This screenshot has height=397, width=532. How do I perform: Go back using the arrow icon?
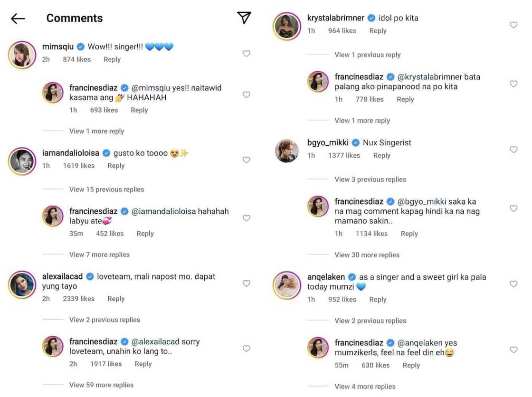click(18, 19)
